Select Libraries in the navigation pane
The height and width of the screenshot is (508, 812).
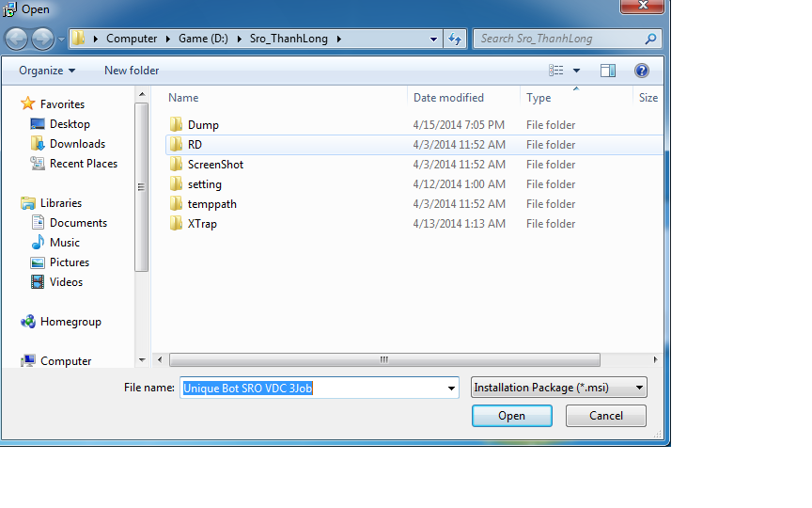(x=60, y=202)
